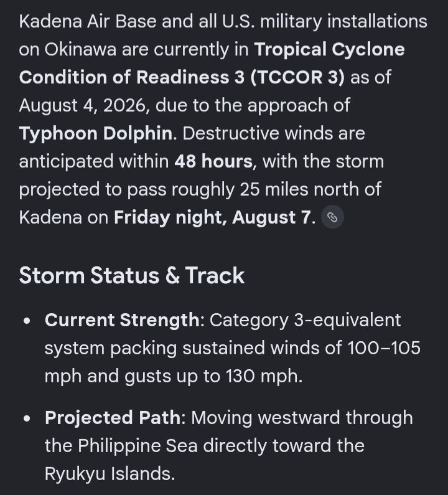Open the source link icon after August 7
Viewport: 448px width, 495px height.
tap(332, 217)
